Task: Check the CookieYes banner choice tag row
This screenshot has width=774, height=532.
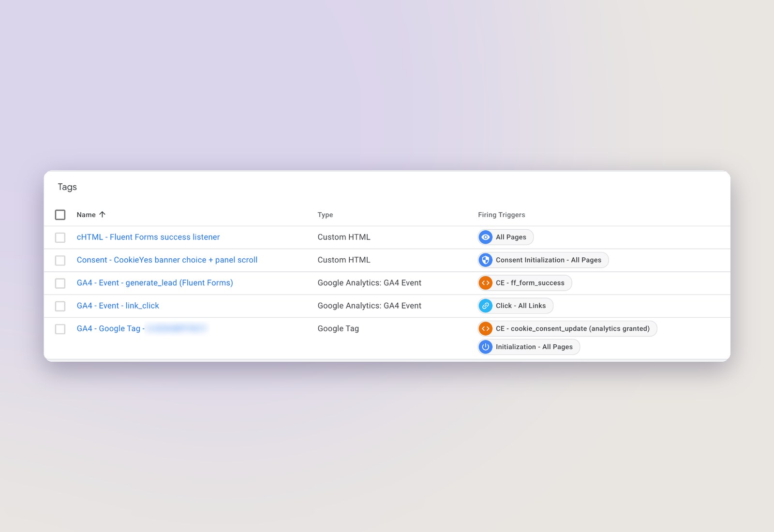Action: pyautogui.click(x=60, y=260)
